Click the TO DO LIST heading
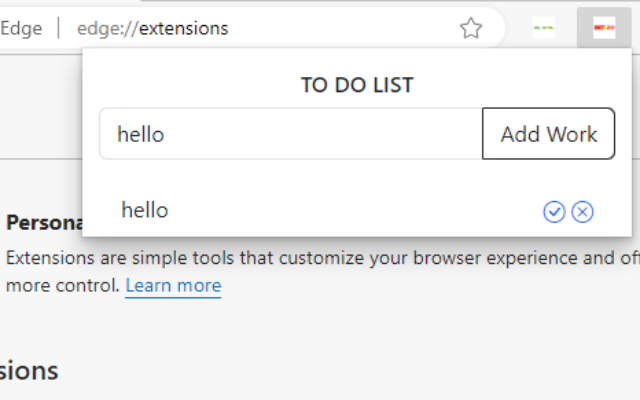 357,85
